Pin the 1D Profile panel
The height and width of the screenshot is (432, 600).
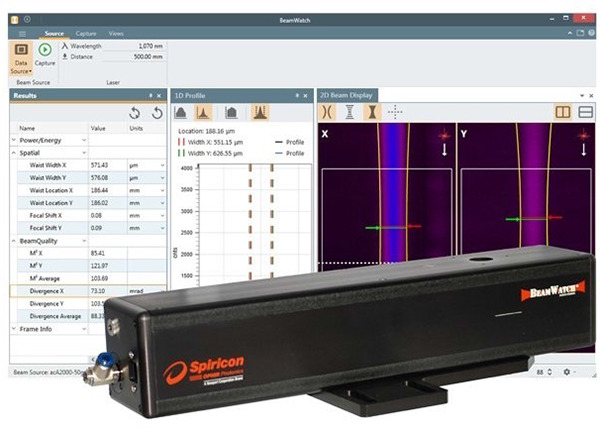pyautogui.click(x=297, y=96)
